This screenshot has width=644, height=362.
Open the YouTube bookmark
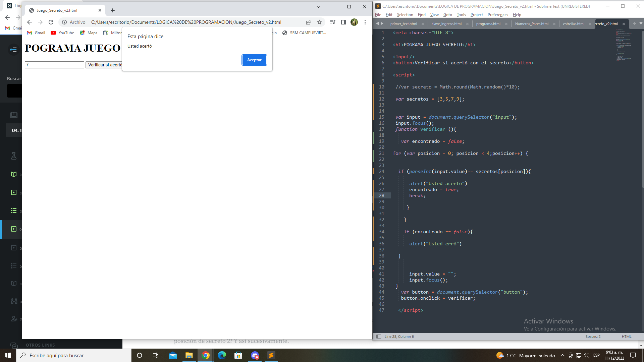click(x=62, y=33)
